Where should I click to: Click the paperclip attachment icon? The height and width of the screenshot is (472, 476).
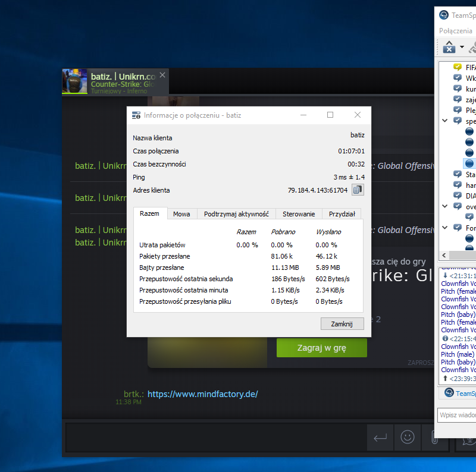(434, 438)
